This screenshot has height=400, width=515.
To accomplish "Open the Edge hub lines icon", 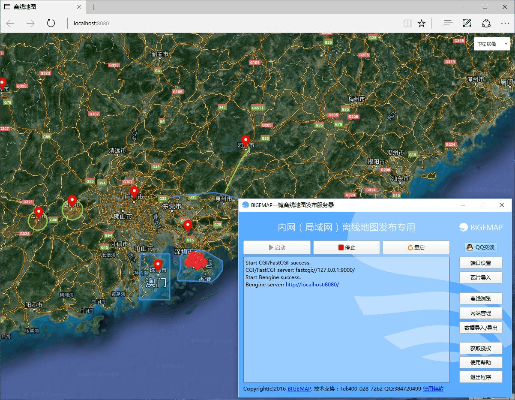I will click(x=448, y=23).
